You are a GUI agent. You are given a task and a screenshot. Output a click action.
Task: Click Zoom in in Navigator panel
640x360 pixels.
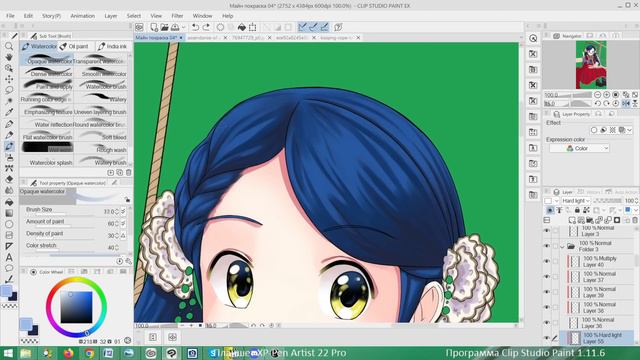[607, 95]
